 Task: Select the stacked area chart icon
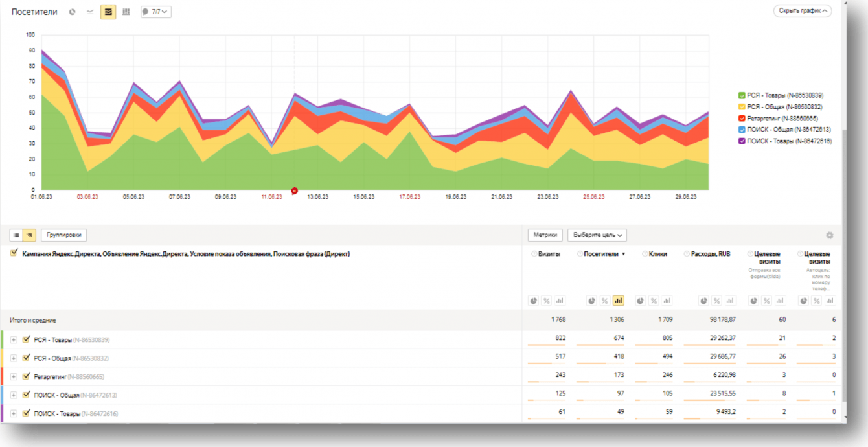108,12
